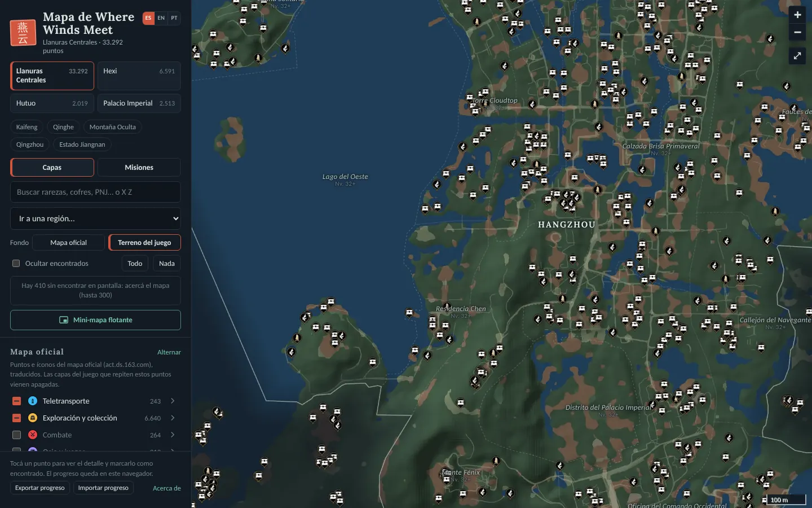812x508 pixels.
Task: Switch to the Misiones tab
Action: (139, 168)
